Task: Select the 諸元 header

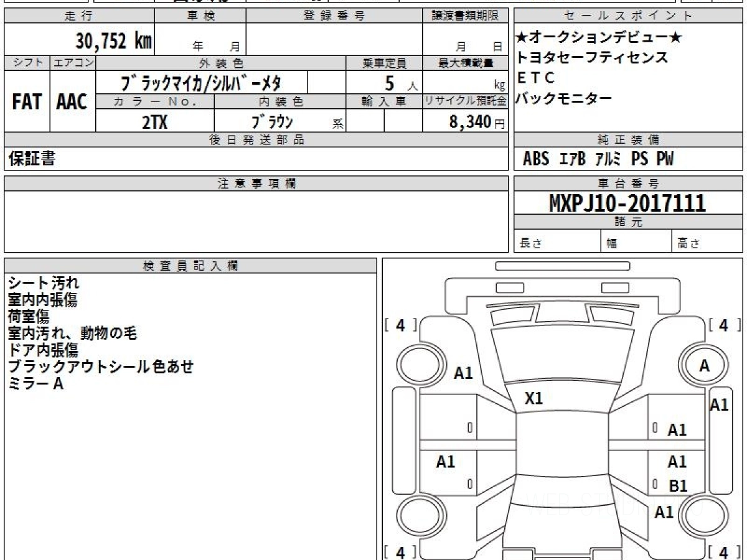Action: [629, 222]
